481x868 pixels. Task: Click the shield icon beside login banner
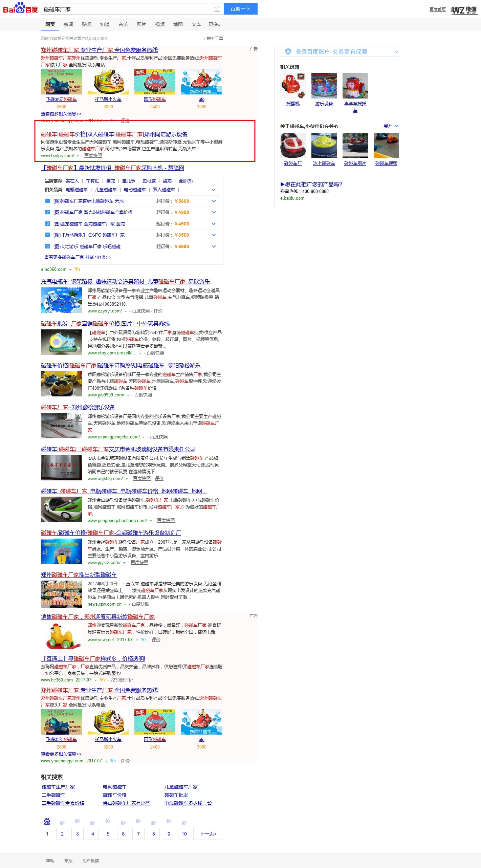point(288,51)
